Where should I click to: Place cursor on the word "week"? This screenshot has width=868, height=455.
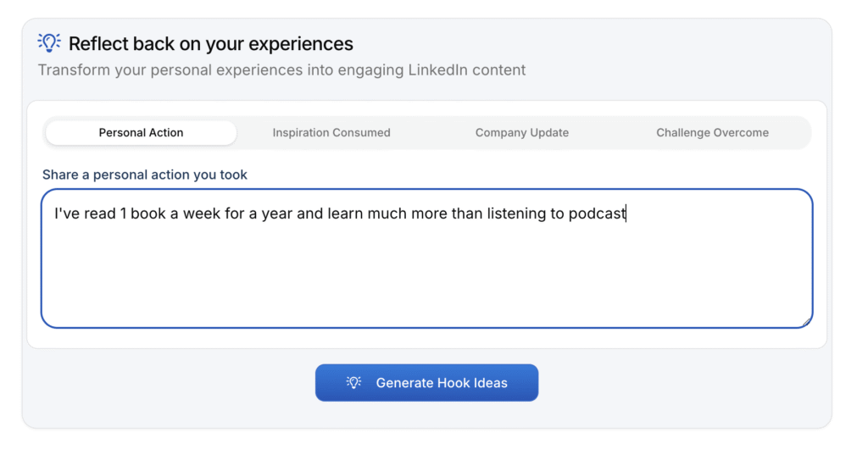(202, 214)
